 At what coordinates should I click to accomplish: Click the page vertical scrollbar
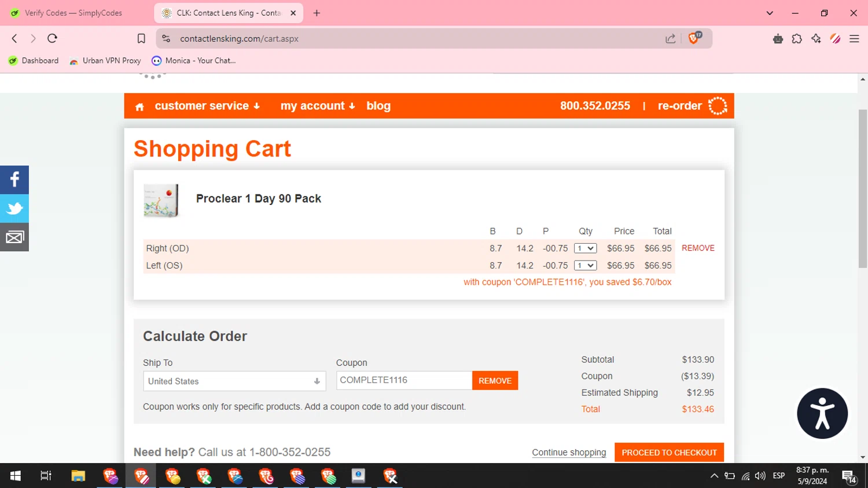pyautogui.click(x=863, y=188)
